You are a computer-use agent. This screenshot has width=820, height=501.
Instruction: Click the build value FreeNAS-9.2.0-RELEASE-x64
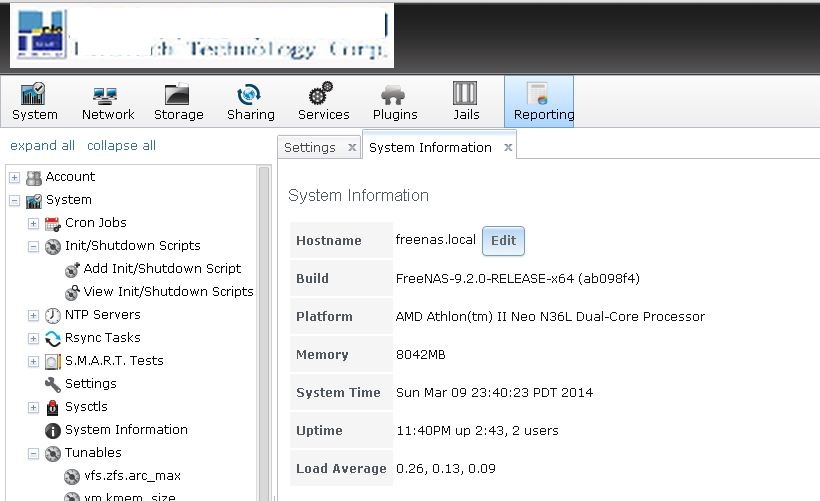pyautogui.click(x=518, y=279)
